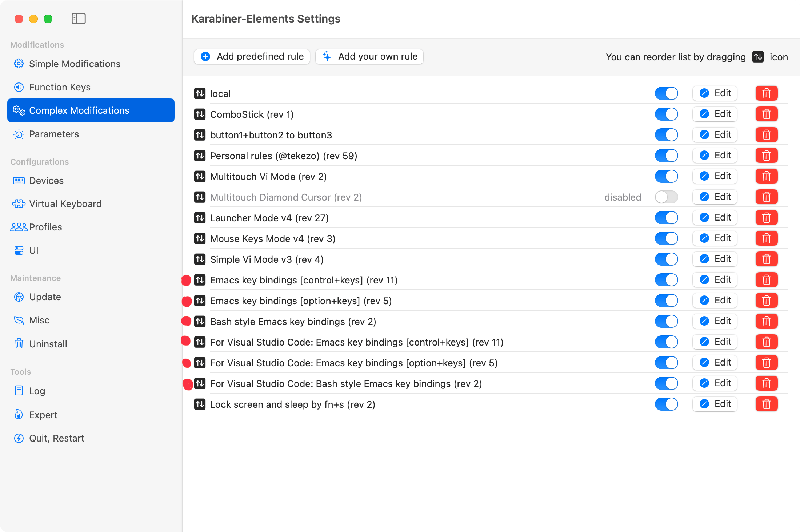The height and width of the screenshot is (532, 800).
Task: Click reorder icon for Launcher Mode v4
Action: (200, 218)
